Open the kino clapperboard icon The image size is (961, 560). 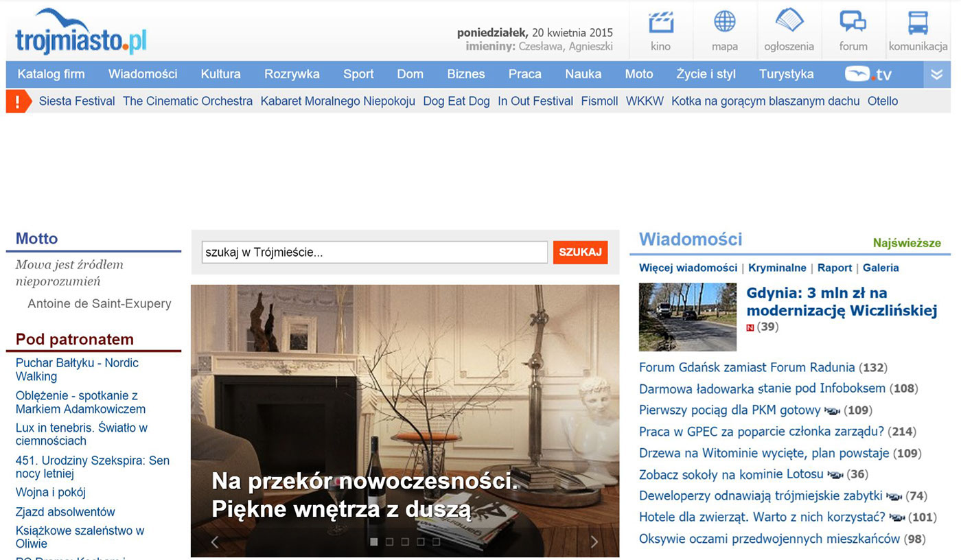660,22
